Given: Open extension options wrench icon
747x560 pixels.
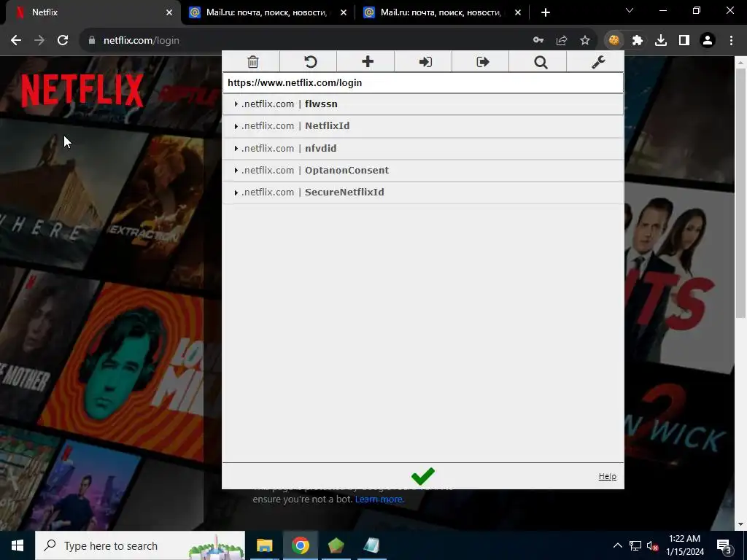Looking at the screenshot, I should click(598, 62).
